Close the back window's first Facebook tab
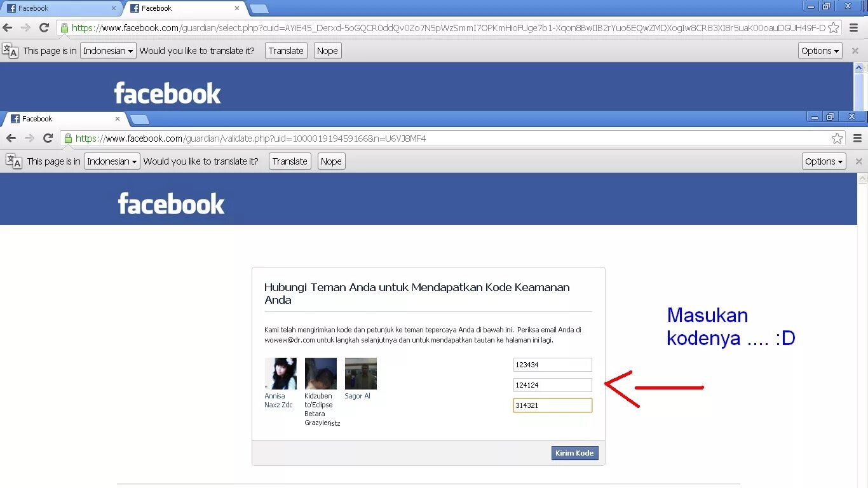 click(114, 8)
